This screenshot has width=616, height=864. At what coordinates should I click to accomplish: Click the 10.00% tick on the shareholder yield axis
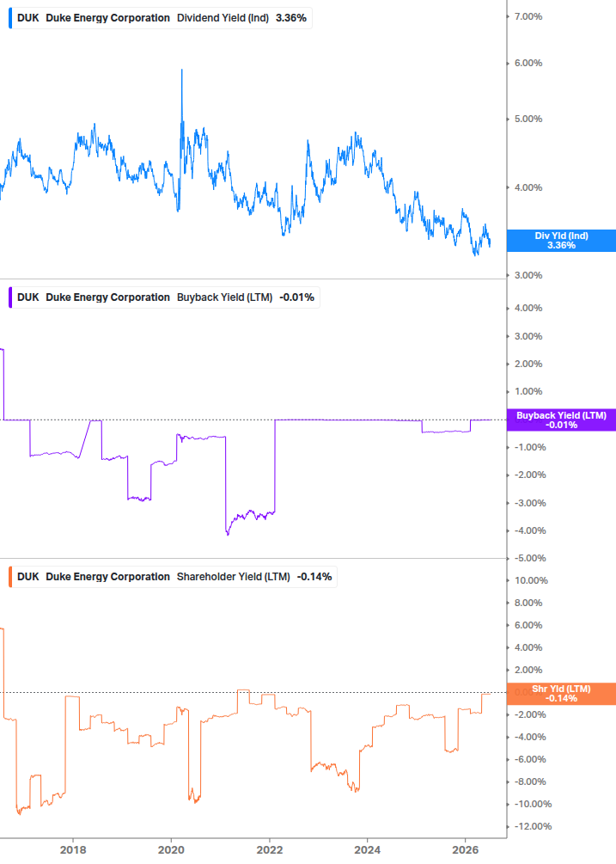[531, 580]
